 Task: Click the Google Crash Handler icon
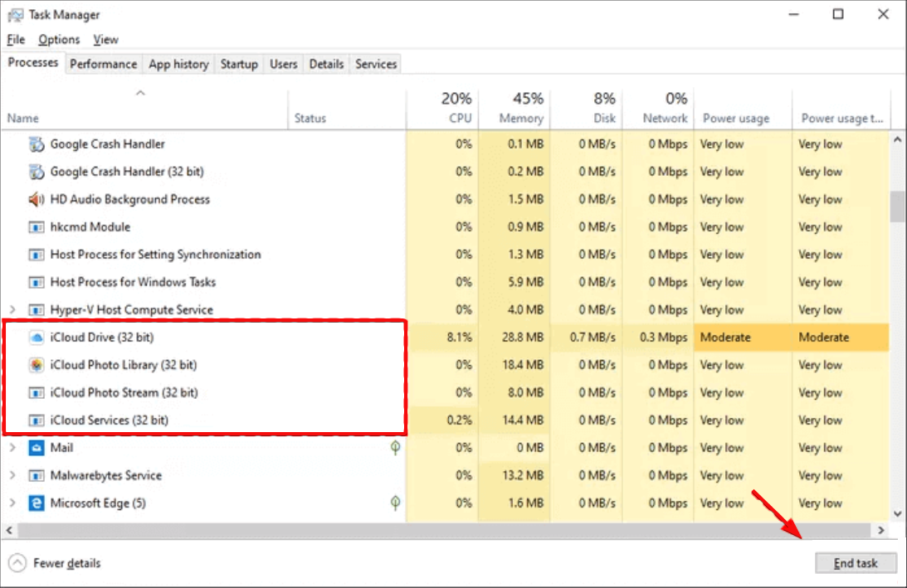pyautogui.click(x=37, y=144)
